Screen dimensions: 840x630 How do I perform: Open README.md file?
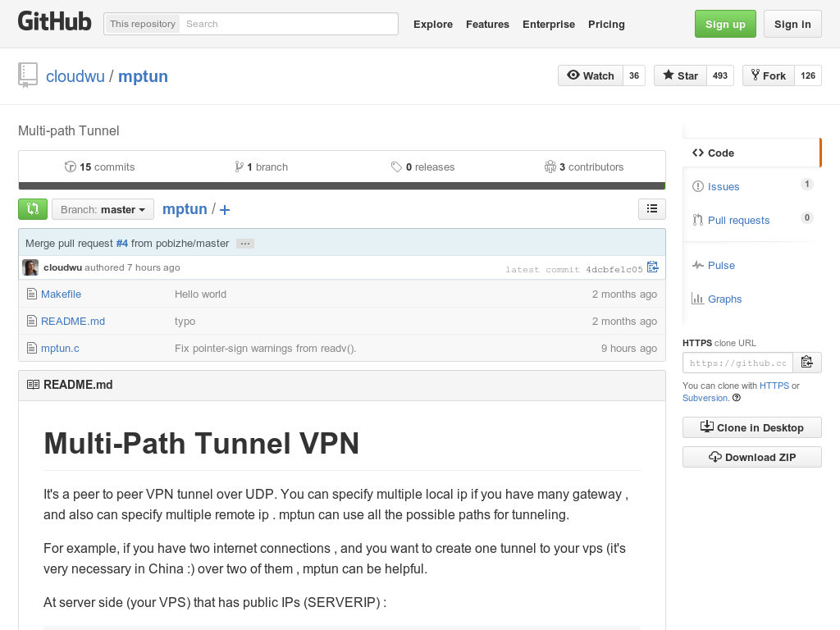pyautogui.click(x=73, y=321)
